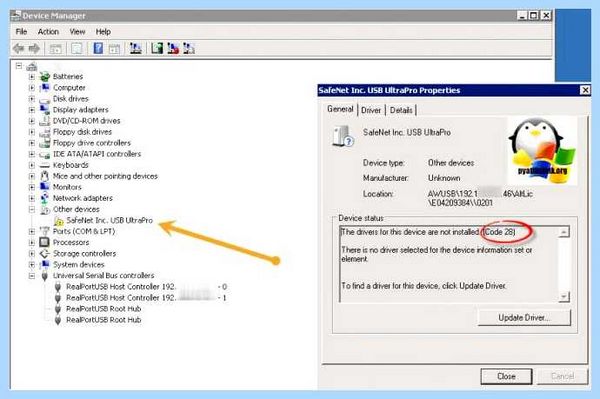
Task: Click Device status scrollbar down arrow
Action: click(564, 297)
